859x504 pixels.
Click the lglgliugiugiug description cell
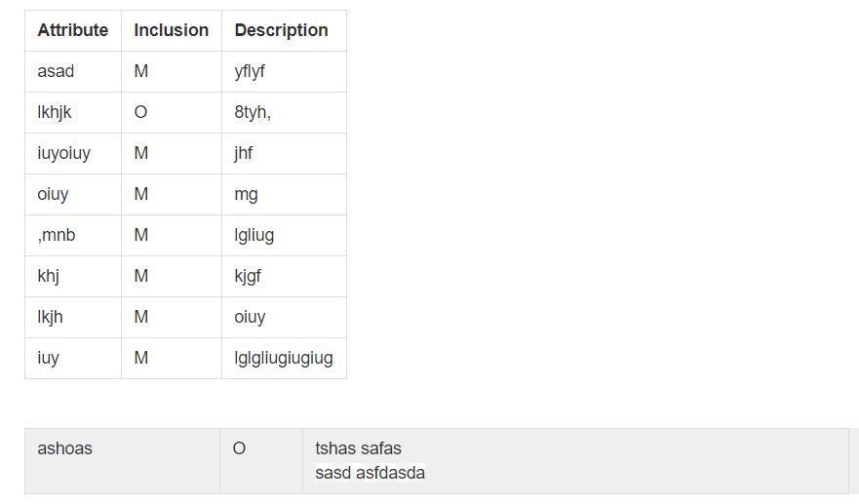pyautogui.click(x=284, y=359)
